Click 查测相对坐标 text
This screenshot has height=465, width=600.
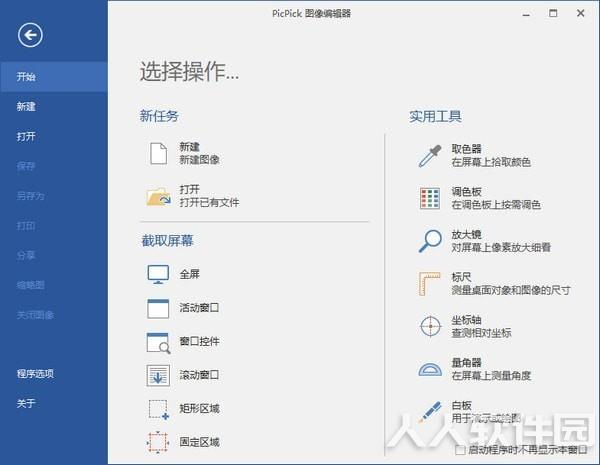(481, 333)
